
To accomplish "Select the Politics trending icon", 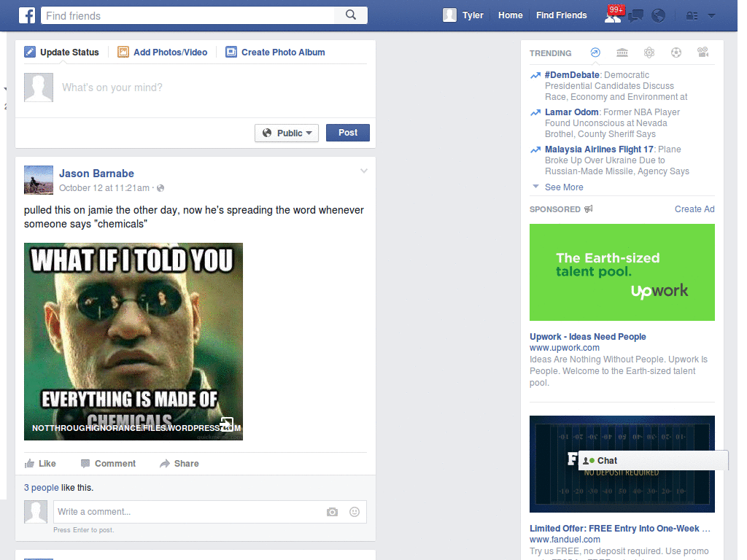I will [x=622, y=52].
